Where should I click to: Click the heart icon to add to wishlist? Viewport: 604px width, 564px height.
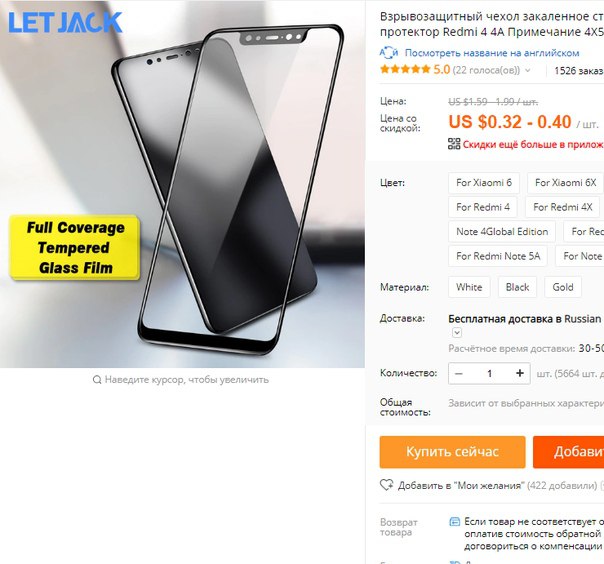[x=386, y=485]
